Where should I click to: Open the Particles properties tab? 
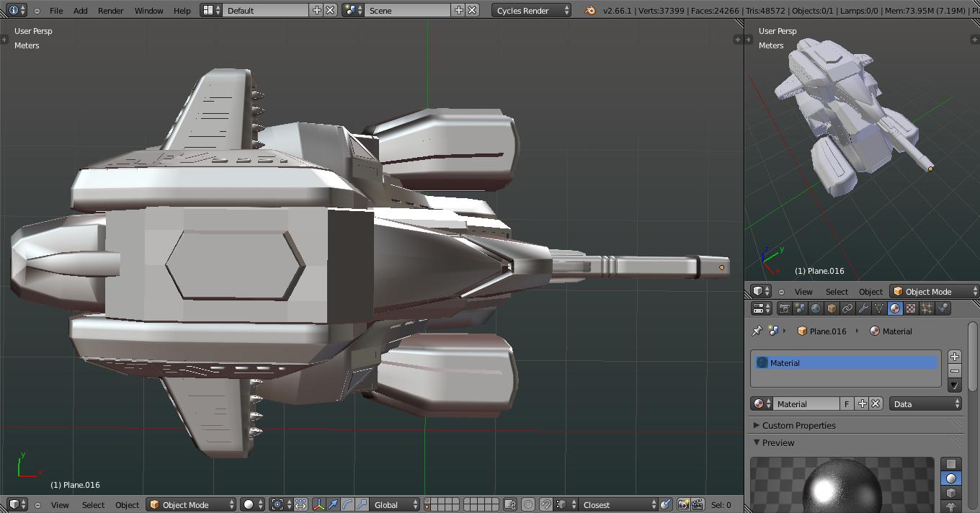(927, 308)
